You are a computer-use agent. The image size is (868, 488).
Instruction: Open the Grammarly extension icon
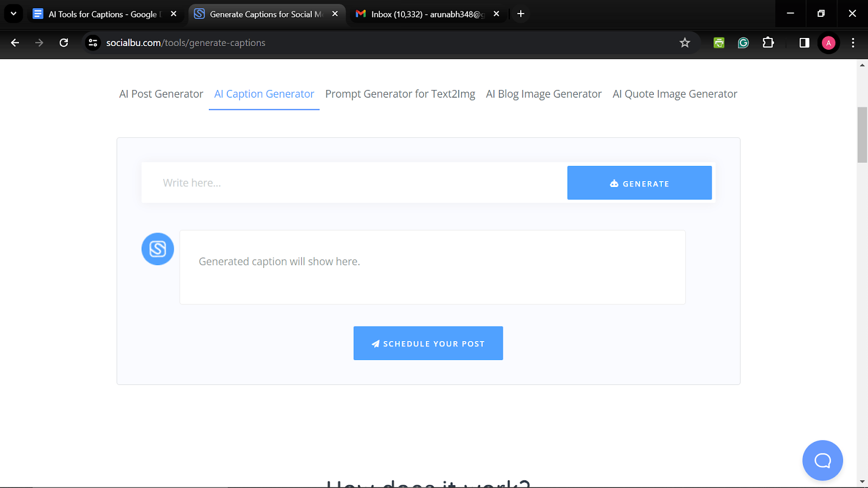point(743,42)
